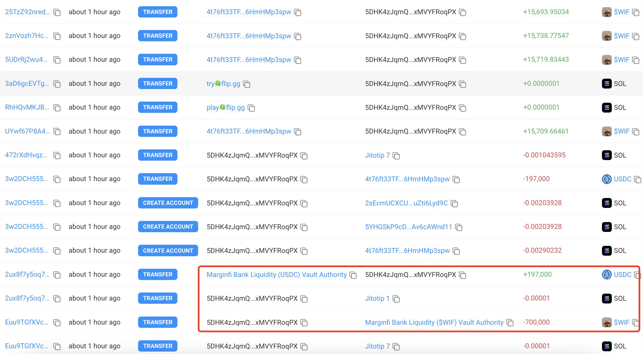Open the 2sEcmUCXCU...uZti6Lyd9C account
The height and width of the screenshot is (354, 644).
pyautogui.click(x=406, y=203)
